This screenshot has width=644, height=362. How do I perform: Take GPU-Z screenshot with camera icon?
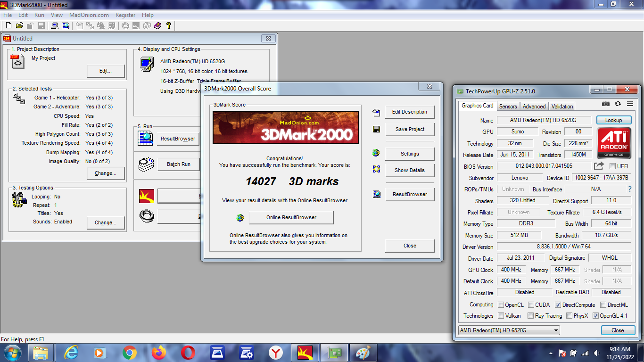click(606, 104)
